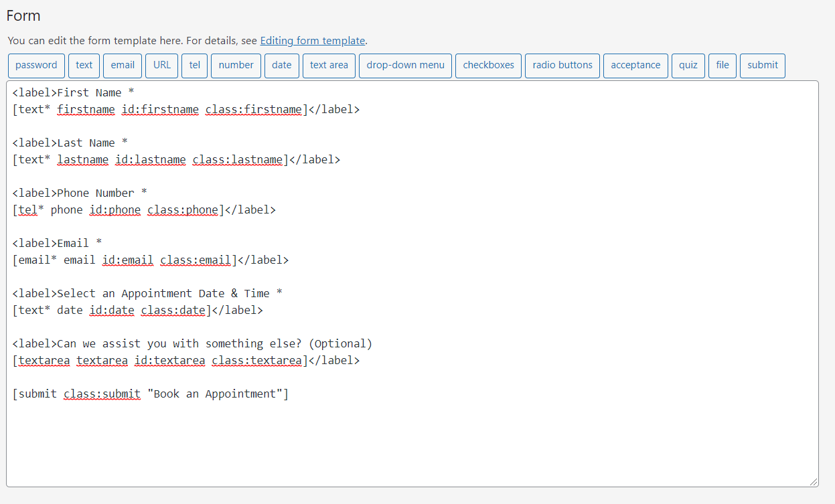Add a text area tag
The image size is (835, 504).
tap(329, 66)
